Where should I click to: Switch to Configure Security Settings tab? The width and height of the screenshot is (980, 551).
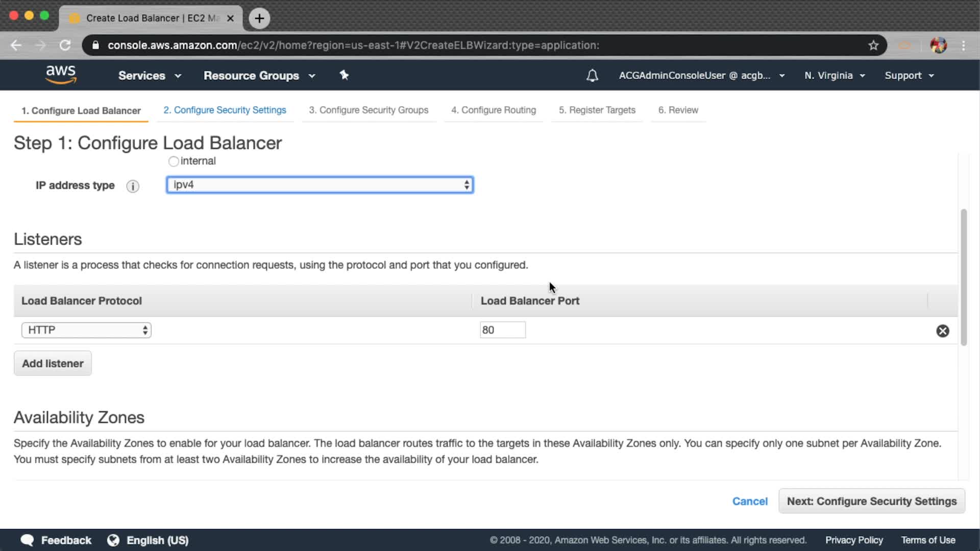click(x=225, y=110)
